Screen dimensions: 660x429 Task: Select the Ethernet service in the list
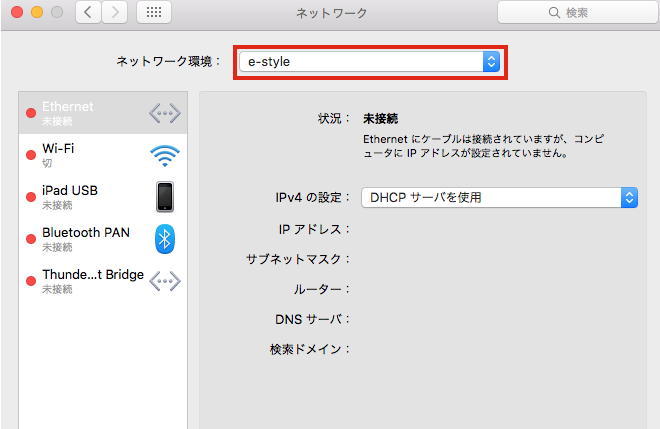coord(103,113)
